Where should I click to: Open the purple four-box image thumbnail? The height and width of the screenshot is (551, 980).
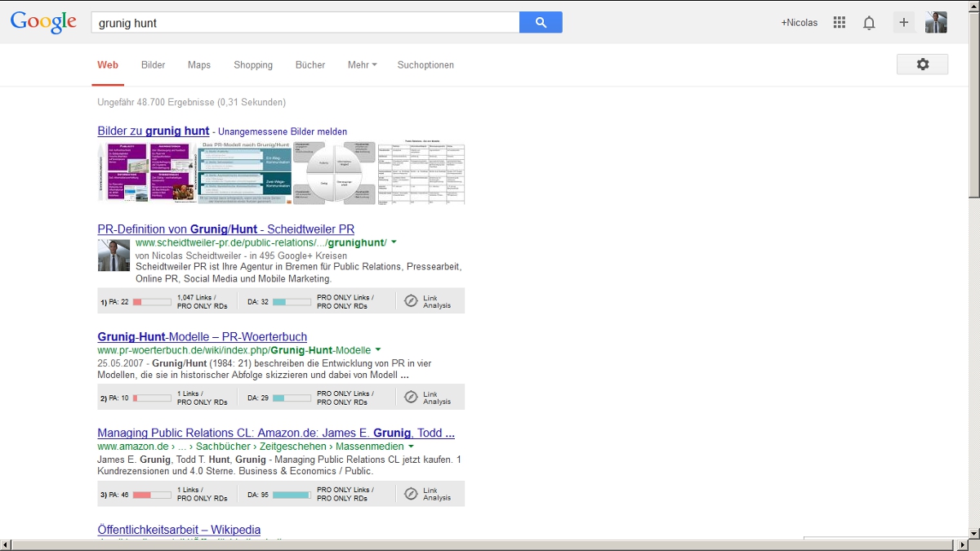tap(147, 172)
